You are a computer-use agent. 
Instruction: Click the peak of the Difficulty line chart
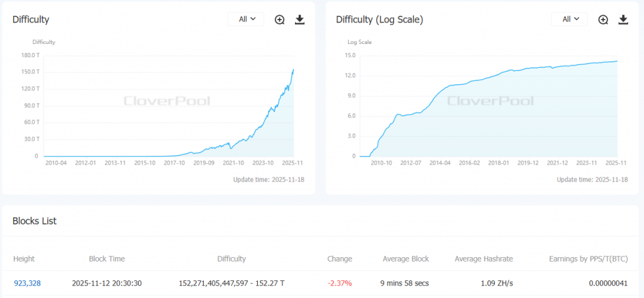tap(294, 70)
